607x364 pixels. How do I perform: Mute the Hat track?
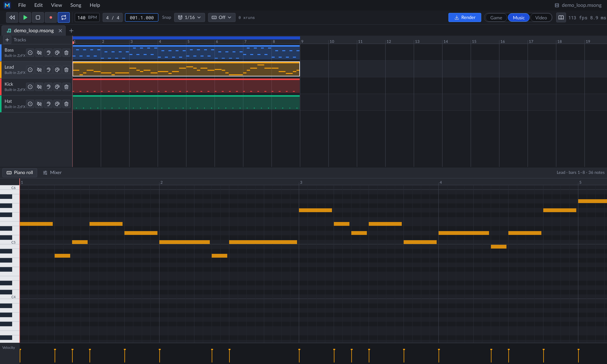point(39,104)
